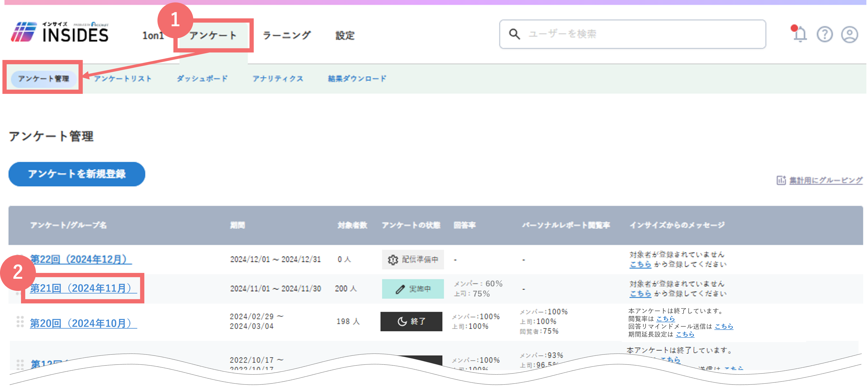This screenshot has width=868, height=390.
Task: Switch to the 結果ダウンロード tab
Action: tap(357, 79)
